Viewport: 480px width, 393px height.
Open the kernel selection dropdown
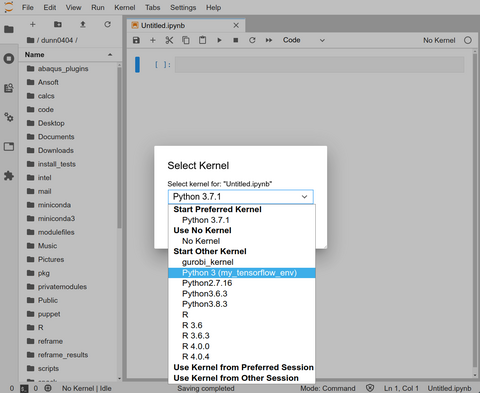(x=241, y=197)
